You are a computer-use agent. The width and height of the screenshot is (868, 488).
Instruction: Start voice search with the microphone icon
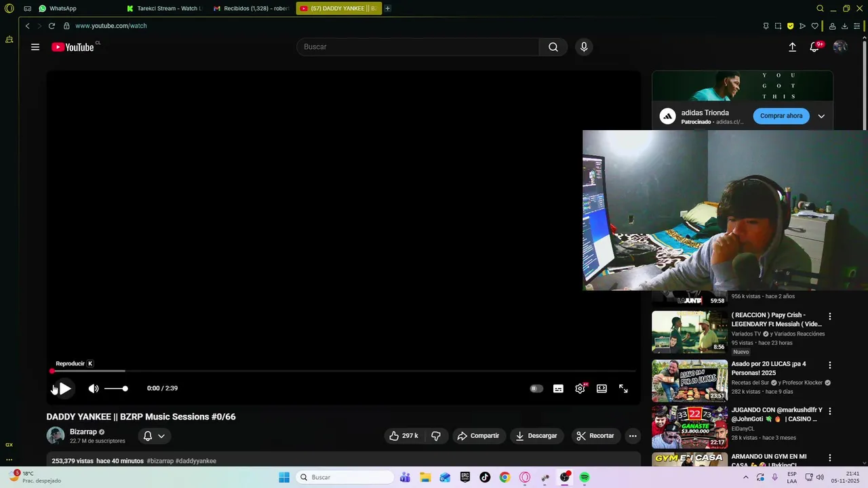click(584, 47)
